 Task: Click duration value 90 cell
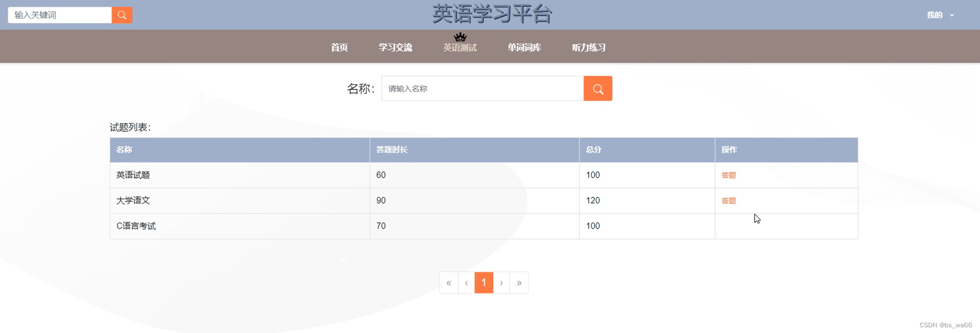click(x=475, y=201)
